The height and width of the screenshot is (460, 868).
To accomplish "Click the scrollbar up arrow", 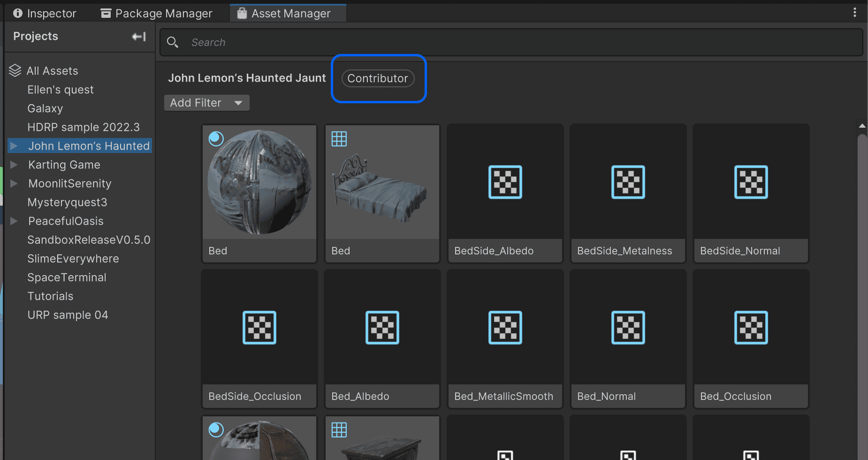I will click(862, 126).
